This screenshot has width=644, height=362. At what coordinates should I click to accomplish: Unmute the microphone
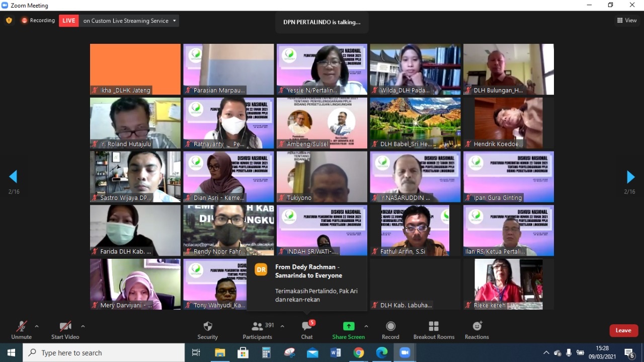click(21, 326)
